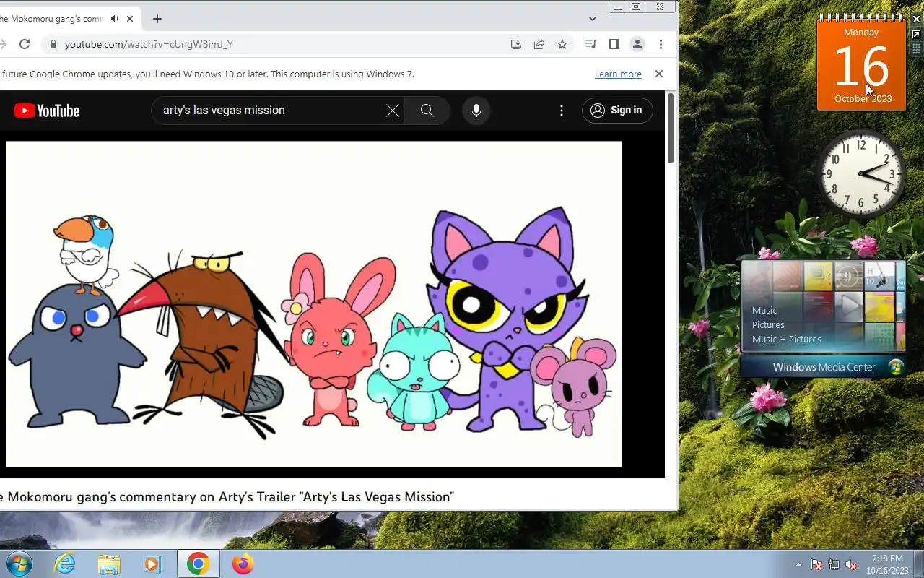Open the Action Center flag icon
The width and height of the screenshot is (924, 578).
tap(816, 564)
